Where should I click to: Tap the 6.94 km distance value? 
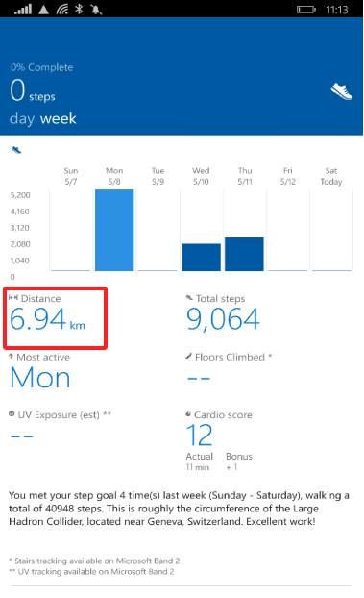[x=47, y=319]
